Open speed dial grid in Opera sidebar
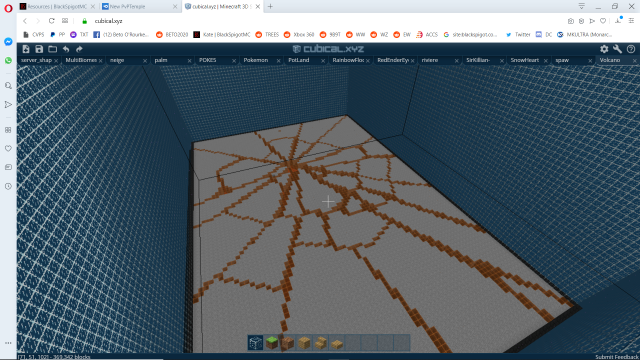The height and width of the screenshot is (360, 640). point(8,130)
